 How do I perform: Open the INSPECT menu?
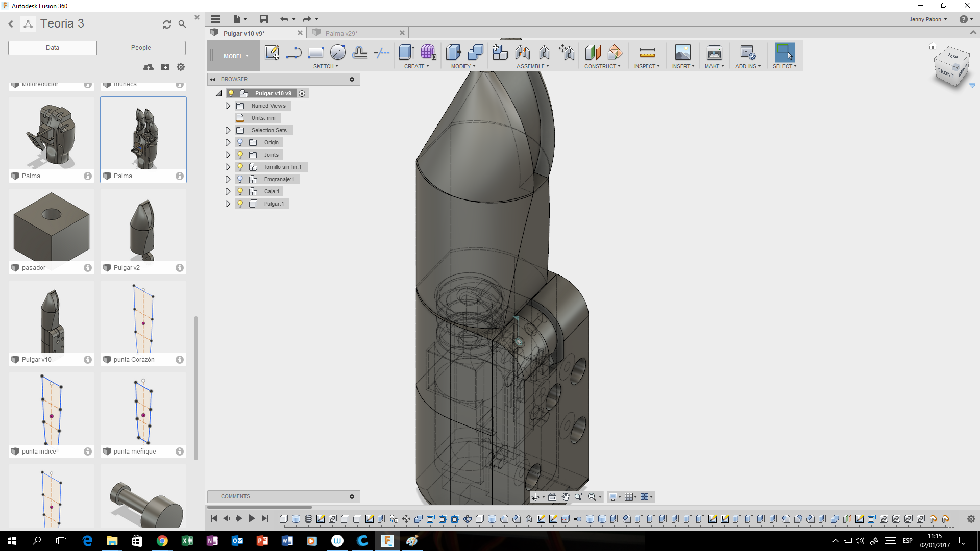(x=647, y=66)
